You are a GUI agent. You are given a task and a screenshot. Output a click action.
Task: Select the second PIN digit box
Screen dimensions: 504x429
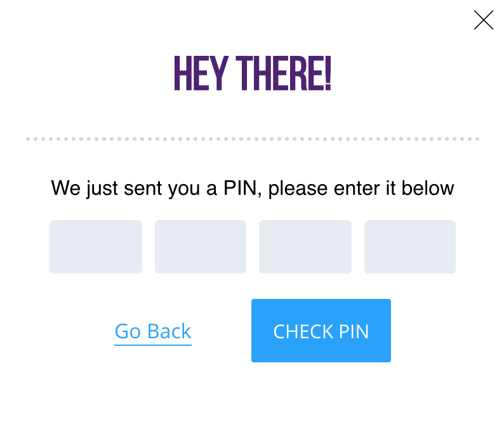(201, 247)
